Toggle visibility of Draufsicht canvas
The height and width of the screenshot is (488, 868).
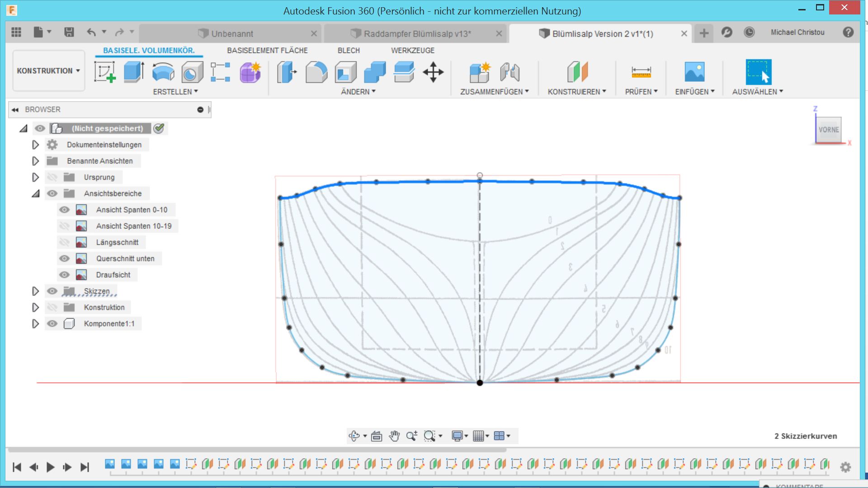(64, 275)
